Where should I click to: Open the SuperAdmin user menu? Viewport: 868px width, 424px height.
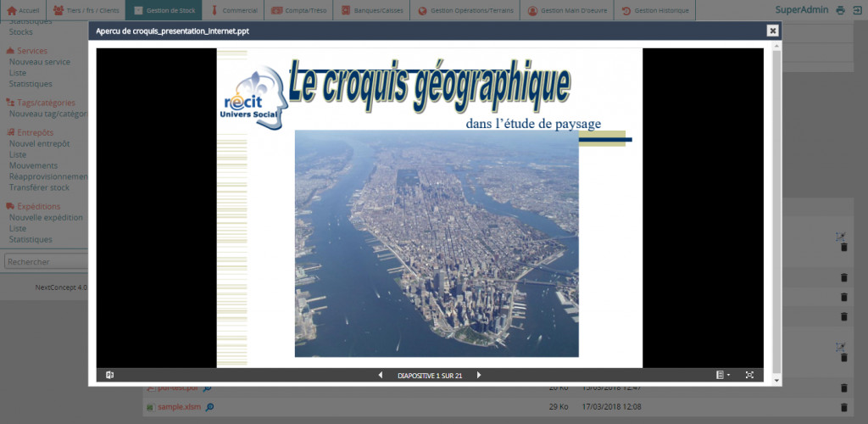tap(799, 10)
